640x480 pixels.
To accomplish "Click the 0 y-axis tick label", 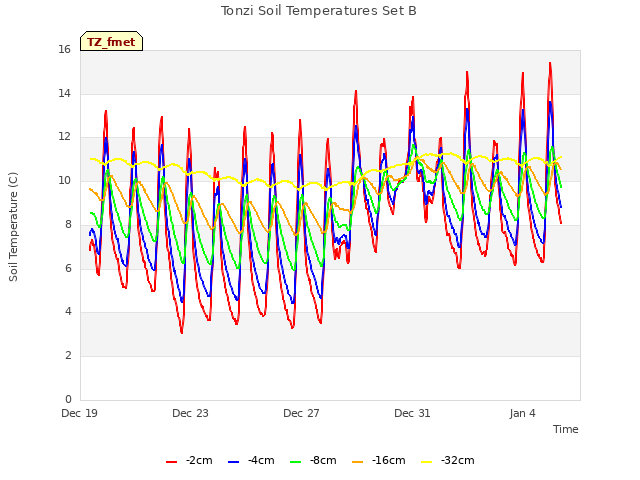I will 68,399.
